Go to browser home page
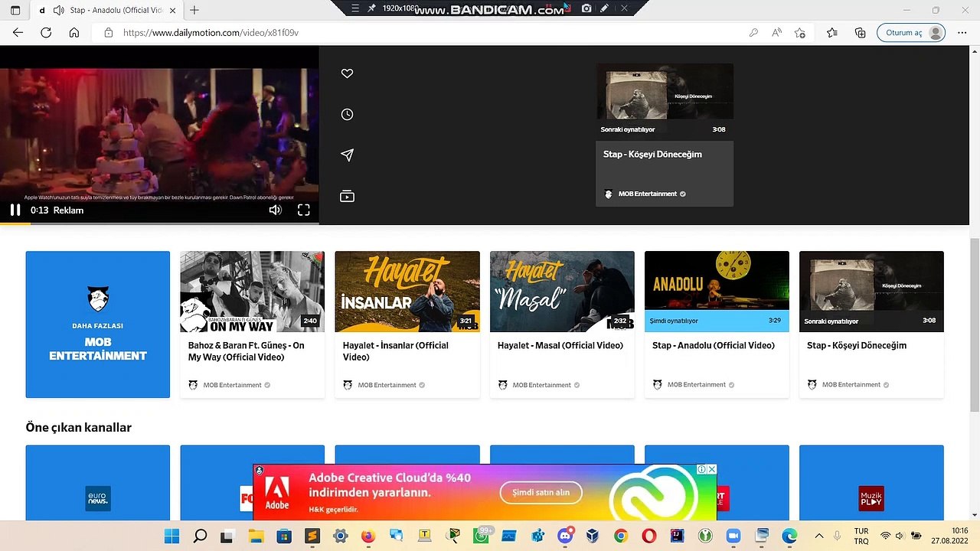 74,33
